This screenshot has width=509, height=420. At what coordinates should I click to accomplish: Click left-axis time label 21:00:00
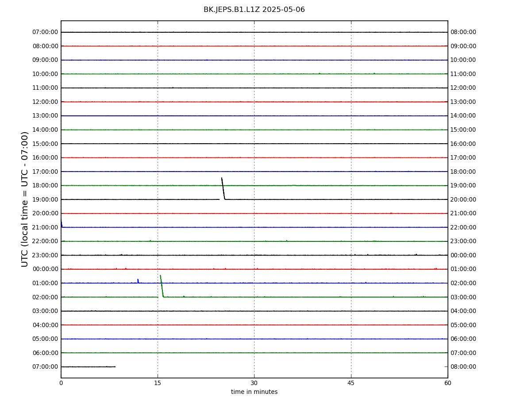45,227
